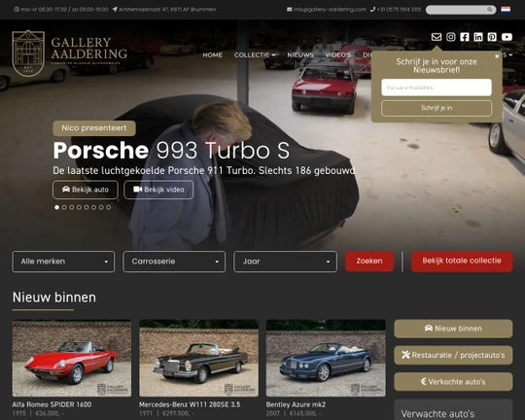This screenshot has height=420, width=525.
Task: Open the Instagram social icon
Action: pos(451,37)
